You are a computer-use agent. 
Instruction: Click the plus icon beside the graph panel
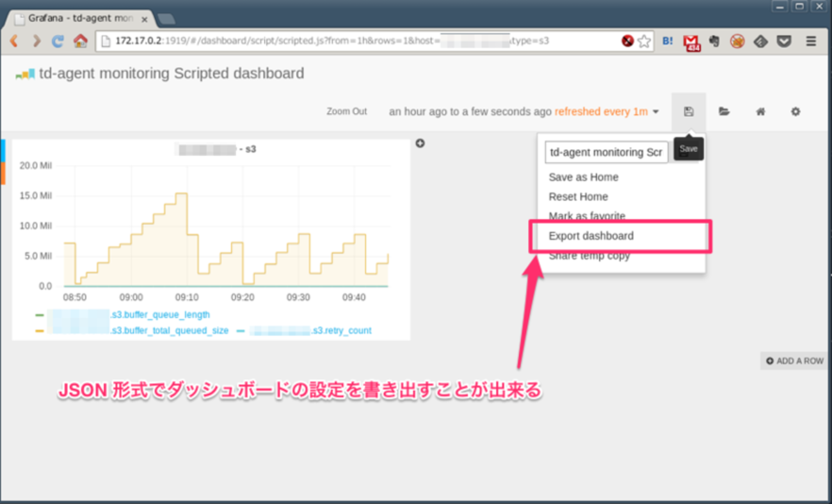coord(420,143)
